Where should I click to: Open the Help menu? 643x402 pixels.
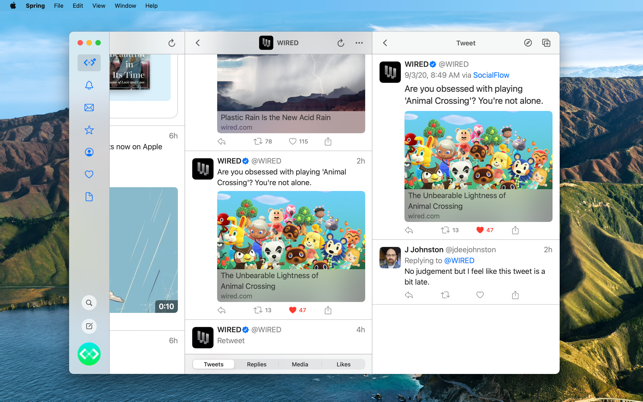coord(151,6)
